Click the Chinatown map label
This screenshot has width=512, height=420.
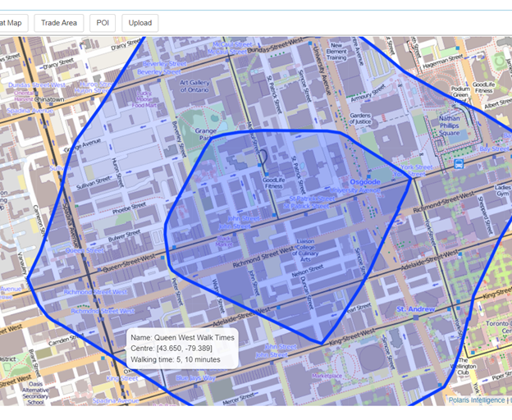pos(49,99)
